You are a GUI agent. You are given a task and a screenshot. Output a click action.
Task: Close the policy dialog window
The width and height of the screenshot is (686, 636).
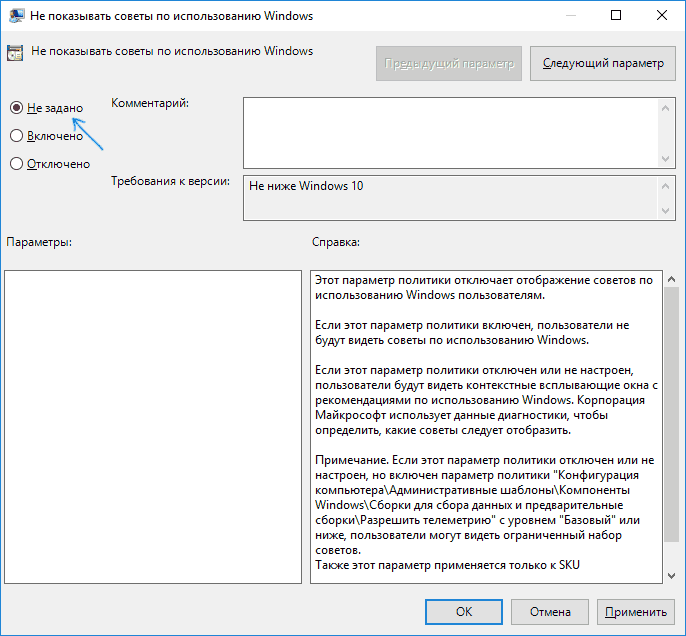[662, 15]
